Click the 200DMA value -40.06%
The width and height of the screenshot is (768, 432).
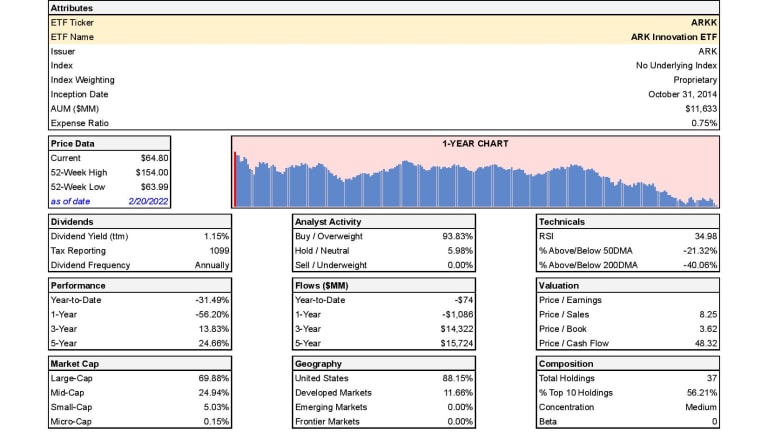pyautogui.click(x=700, y=265)
